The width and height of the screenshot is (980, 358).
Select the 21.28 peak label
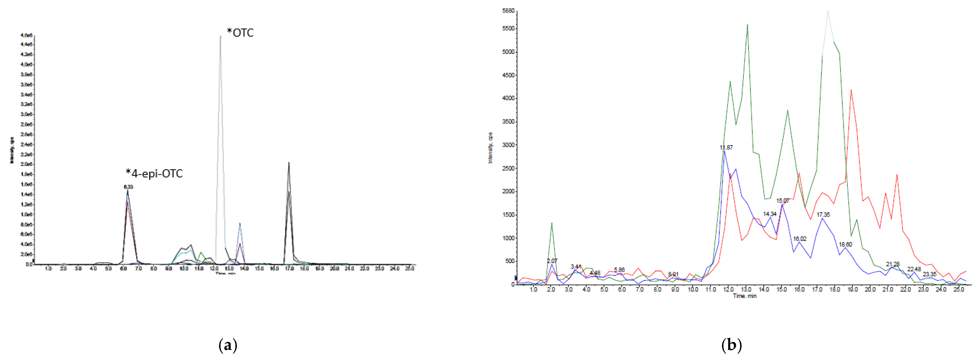893,264
